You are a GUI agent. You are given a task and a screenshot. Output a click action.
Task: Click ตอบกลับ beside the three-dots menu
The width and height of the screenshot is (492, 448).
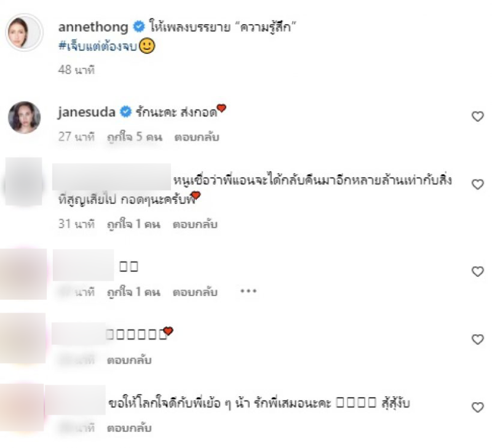195,292
